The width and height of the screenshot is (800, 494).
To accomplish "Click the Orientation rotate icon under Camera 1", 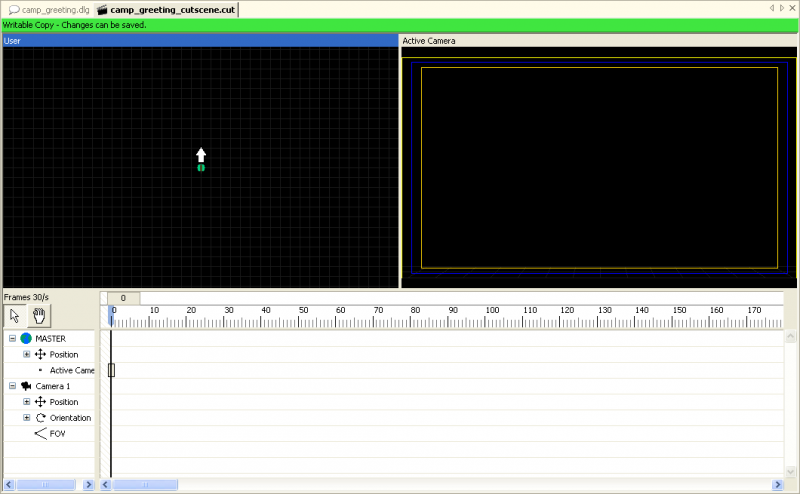I will pos(41,418).
